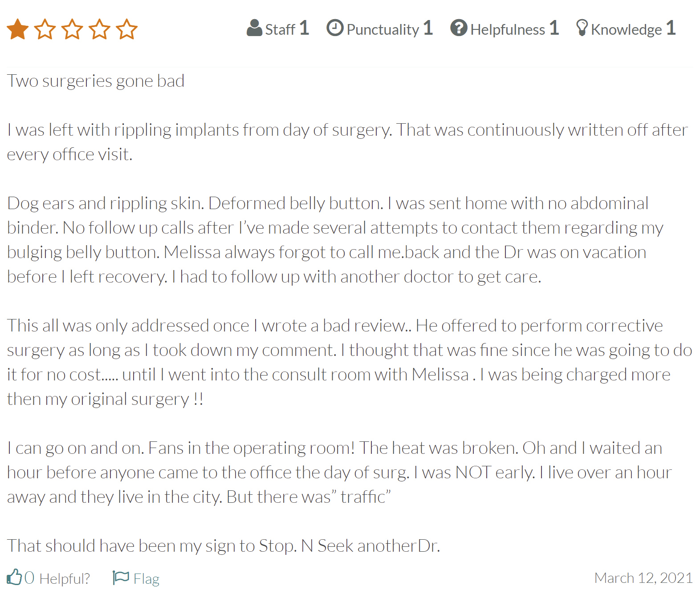The width and height of the screenshot is (700, 610).
Task: Click the fourth empty star
Action: click(99, 29)
